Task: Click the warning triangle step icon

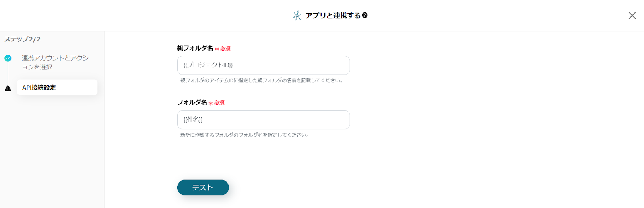Action: (x=8, y=88)
